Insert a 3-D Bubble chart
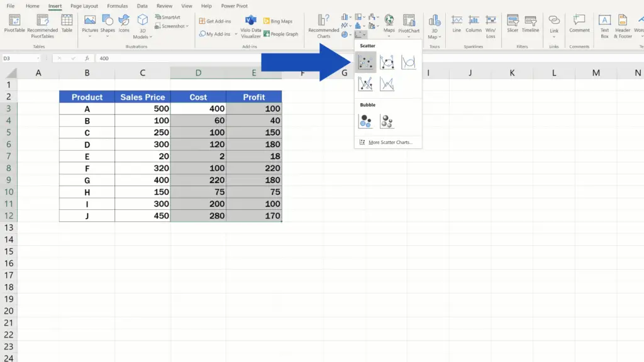Viewport: 644px width, 362px height. pyautogui.click(x=387, y=121)
